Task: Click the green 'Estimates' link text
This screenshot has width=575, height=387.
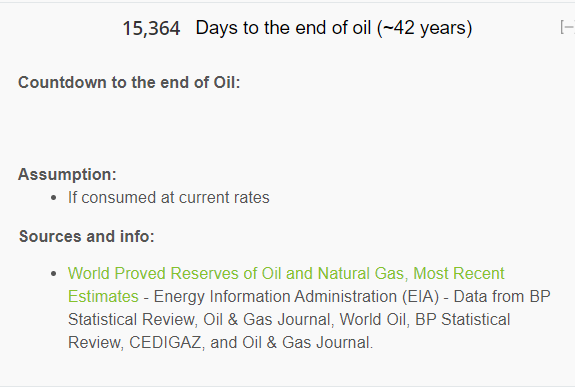Action: 103,296
